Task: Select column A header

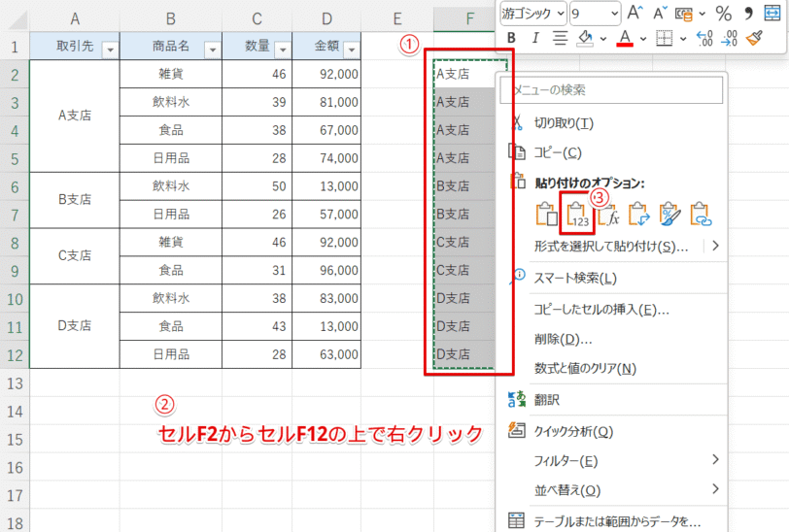Action: (x=75, y=19)
